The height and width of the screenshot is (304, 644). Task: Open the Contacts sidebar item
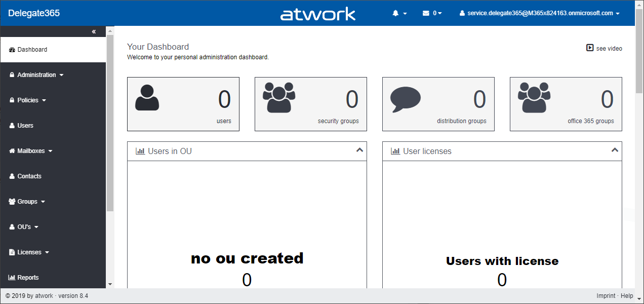(x=29, y=176)
